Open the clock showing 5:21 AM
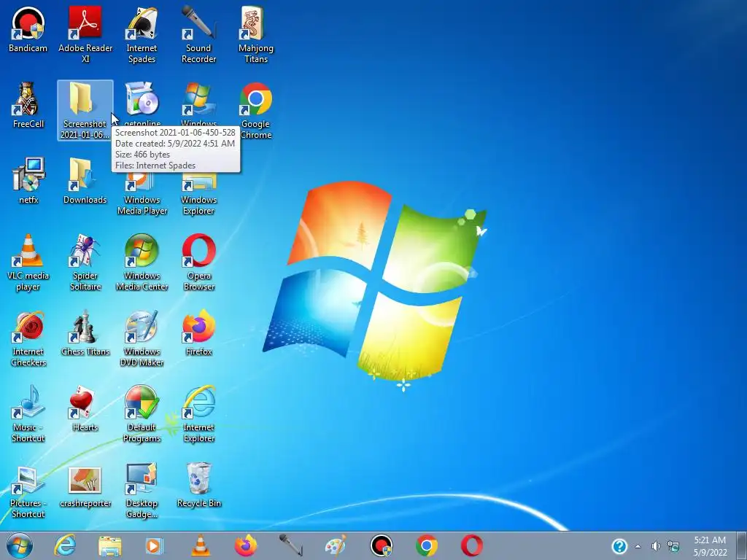The width and height of the screenshot is (747, 560). click(x=710, y=546)
